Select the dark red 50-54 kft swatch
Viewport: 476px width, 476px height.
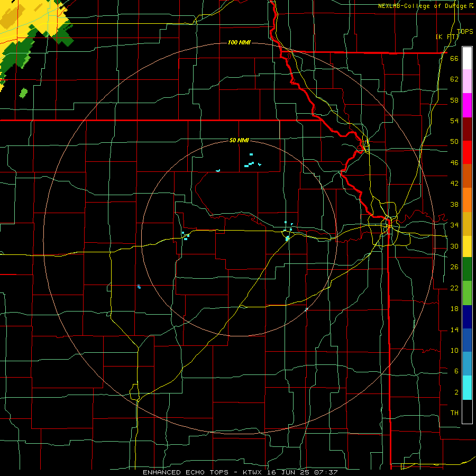click(x=467, y=129)
